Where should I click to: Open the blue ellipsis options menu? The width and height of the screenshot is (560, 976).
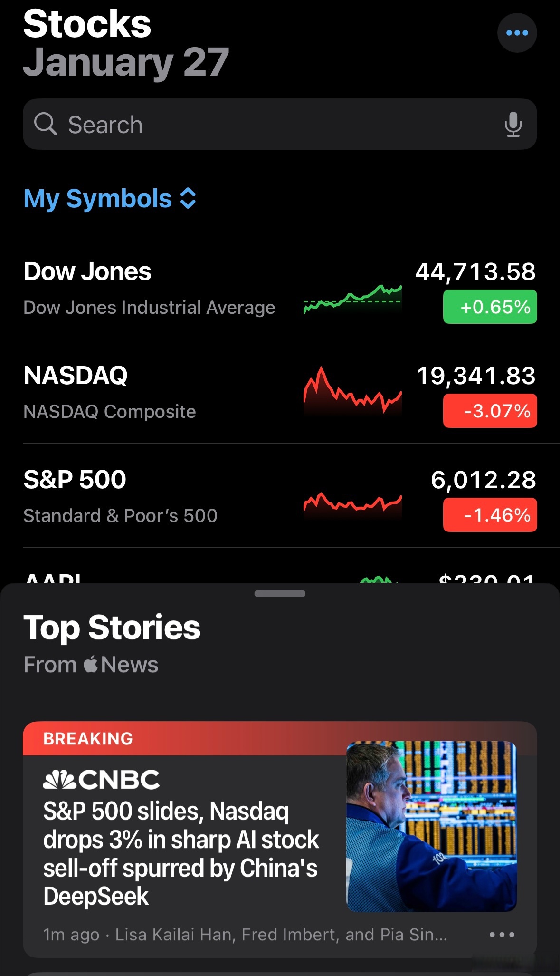click(x=517, y=33)
